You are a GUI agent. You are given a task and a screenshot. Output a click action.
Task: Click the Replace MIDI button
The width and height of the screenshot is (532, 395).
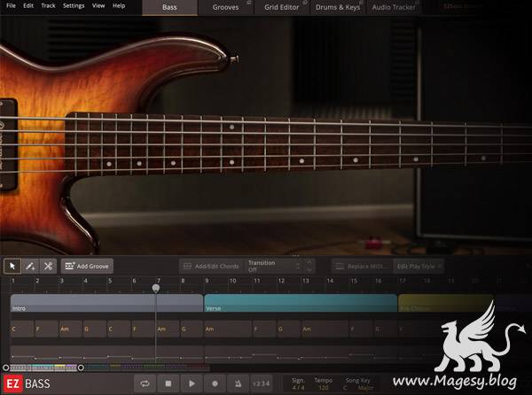[x=363, y=267]
